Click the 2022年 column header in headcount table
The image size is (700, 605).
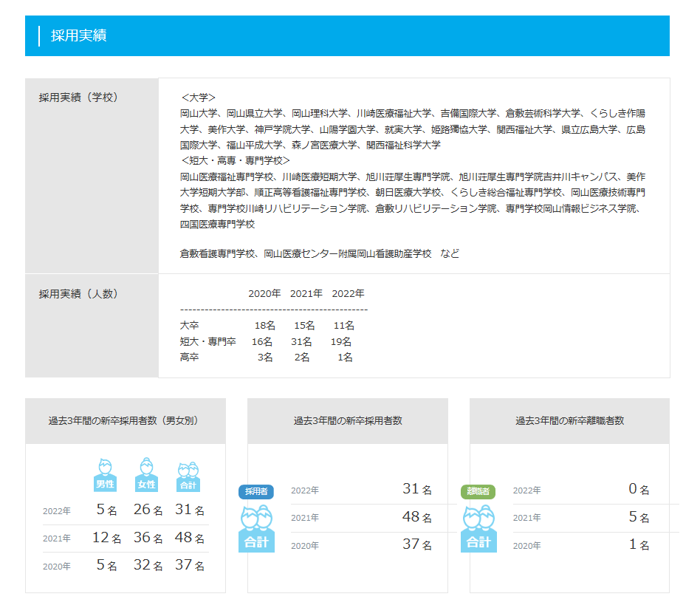pyautogui.click(x=349, y=293)
